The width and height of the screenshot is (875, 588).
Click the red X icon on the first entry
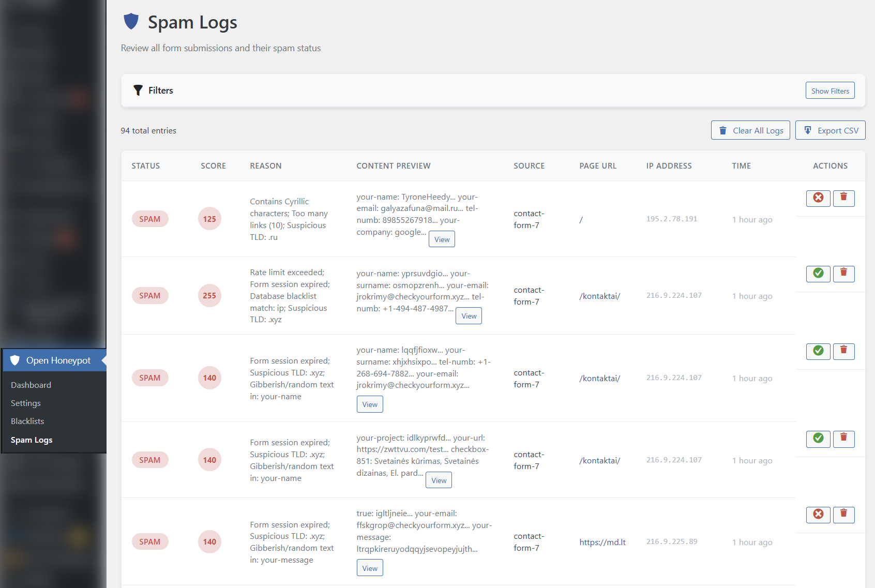coord(818,198)
